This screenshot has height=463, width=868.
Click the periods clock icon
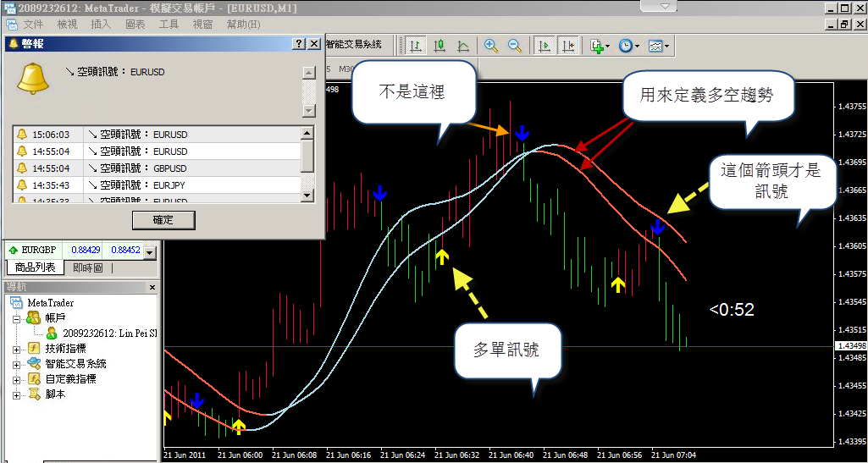(626, 46)
